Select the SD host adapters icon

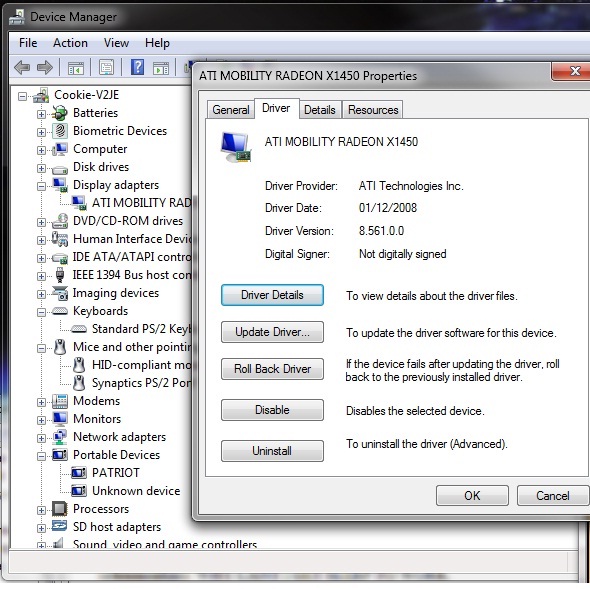59,525
